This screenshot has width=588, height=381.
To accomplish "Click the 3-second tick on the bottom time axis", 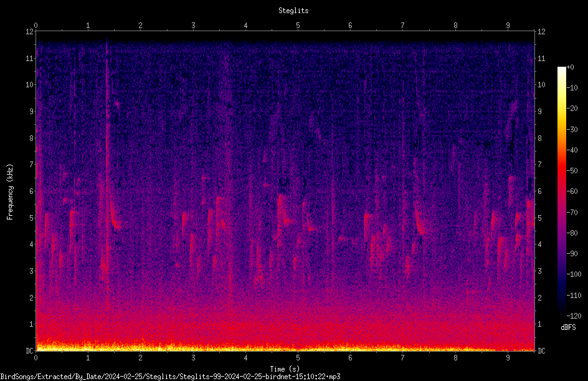I will (x=193, y=358).
